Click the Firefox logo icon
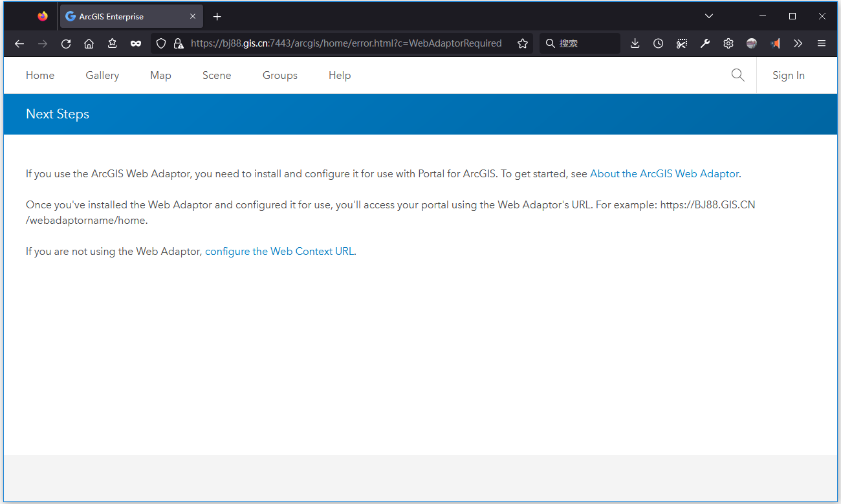Viewport: 841px width, 504px height. 43,16
